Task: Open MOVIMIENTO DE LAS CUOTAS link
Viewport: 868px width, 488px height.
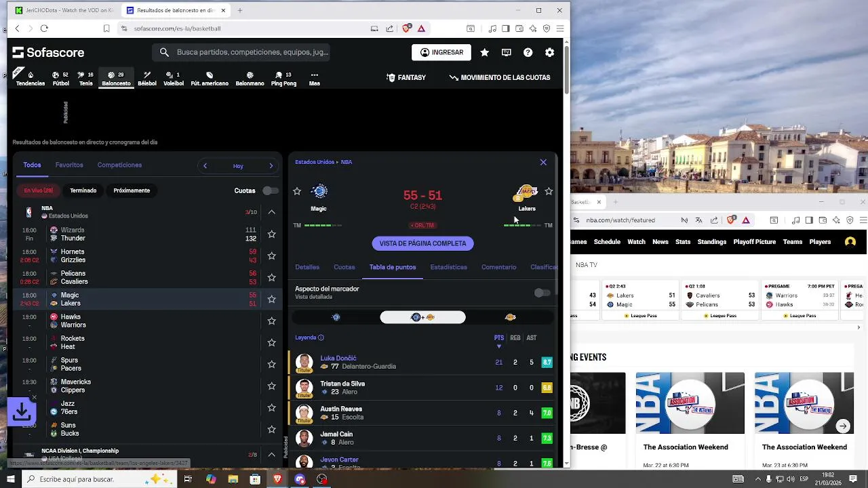Action: 500,78
